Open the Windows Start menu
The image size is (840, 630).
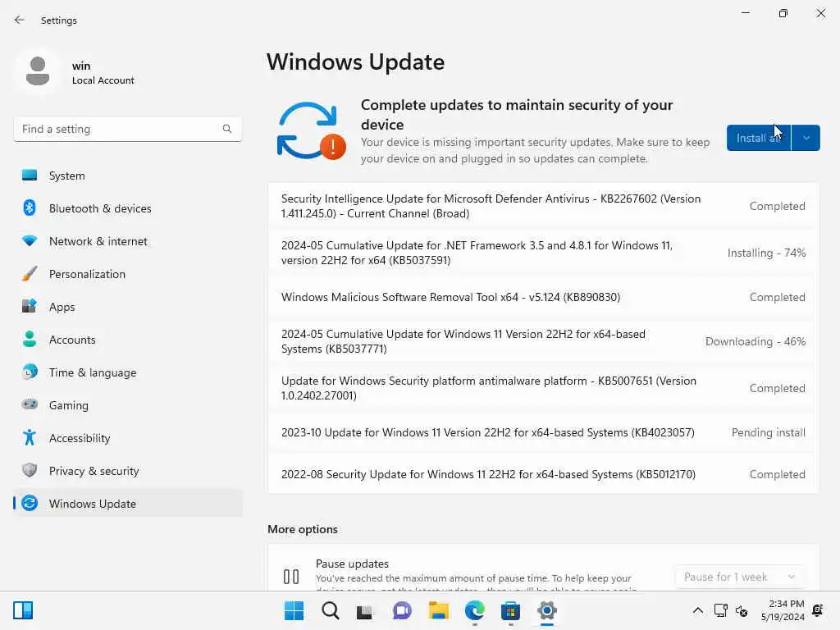(x=294, y=610)
